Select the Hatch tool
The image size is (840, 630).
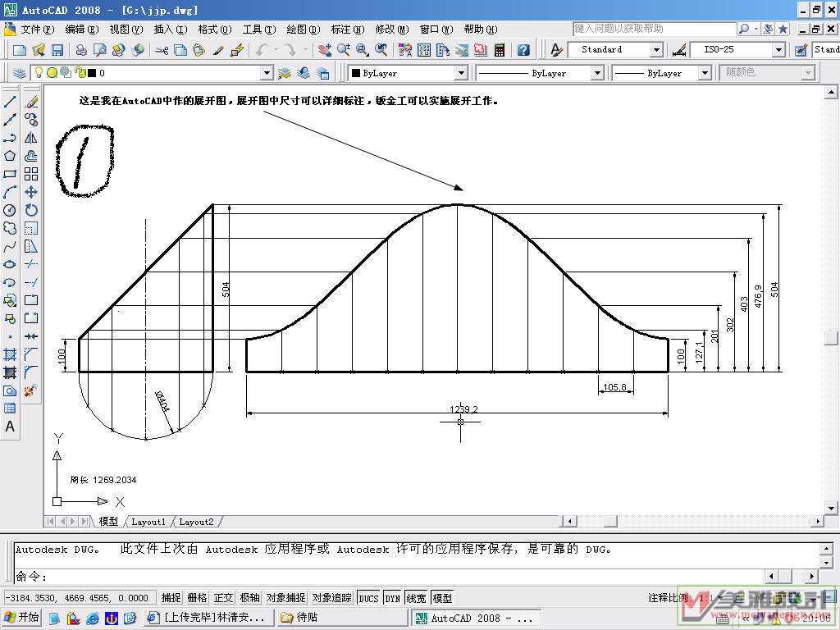(x=10, y=354)
